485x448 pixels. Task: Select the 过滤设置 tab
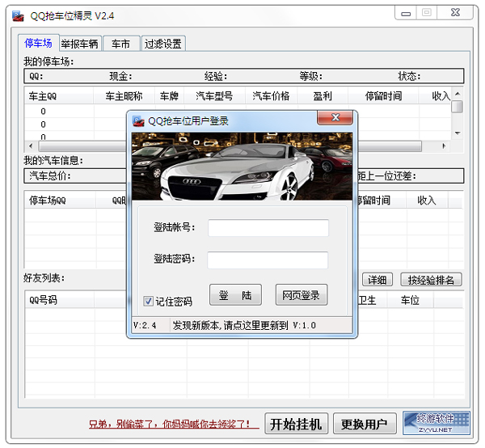click(x=163, y=44)
